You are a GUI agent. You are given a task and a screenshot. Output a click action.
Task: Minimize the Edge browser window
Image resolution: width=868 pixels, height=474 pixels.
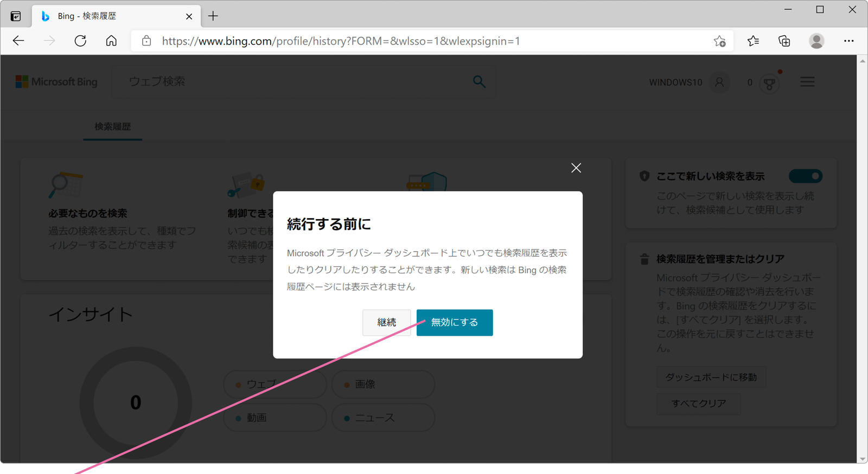[x=788, y=10]
